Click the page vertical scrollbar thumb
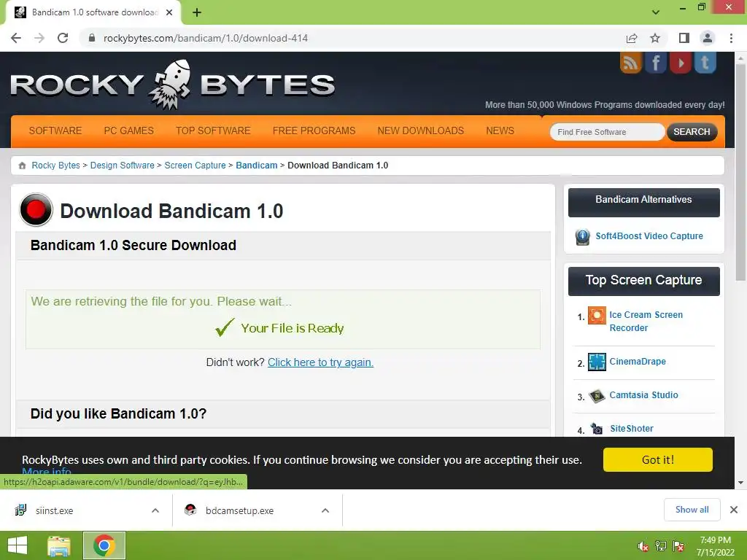This screenshot has width=747, height=560. tap(740, 171)
